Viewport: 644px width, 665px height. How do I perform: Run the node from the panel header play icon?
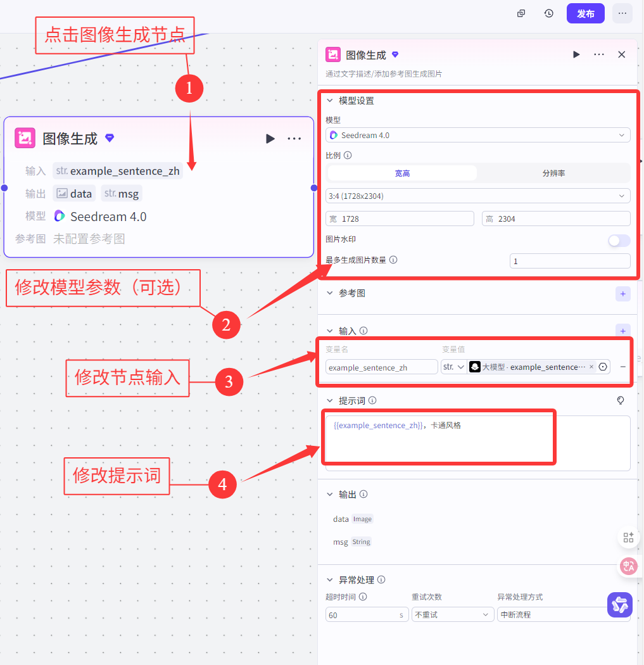[576, 54]
